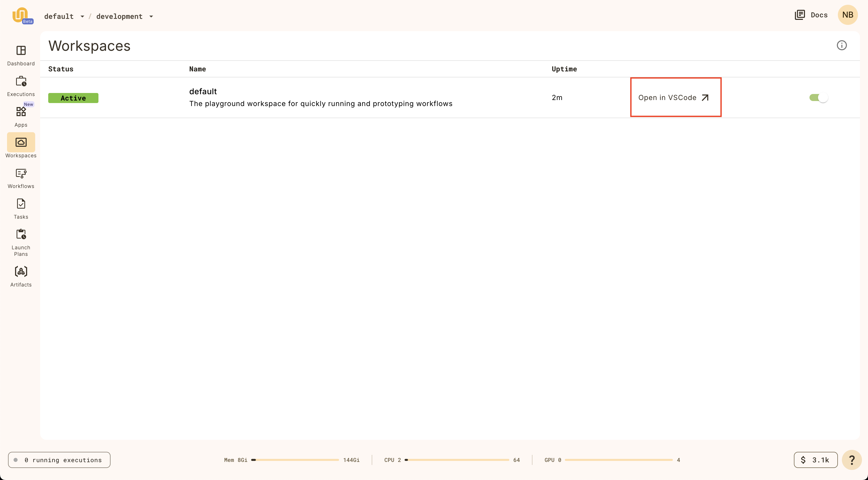Toggle the default workspace on/off switch
The image size is (868, 480).
point(819,98)
